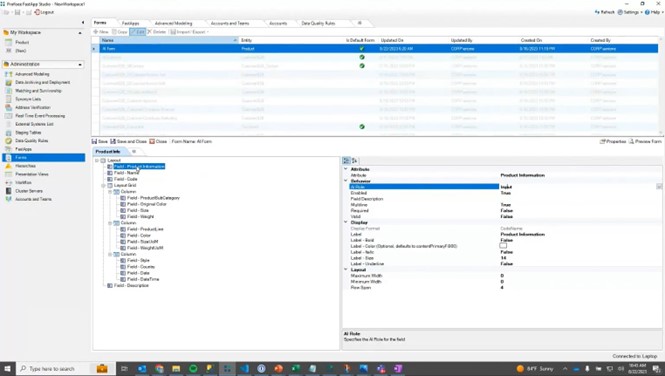Collapse the Column node containing ProductLine
The image size is (665, 376).
pos(110,223)
